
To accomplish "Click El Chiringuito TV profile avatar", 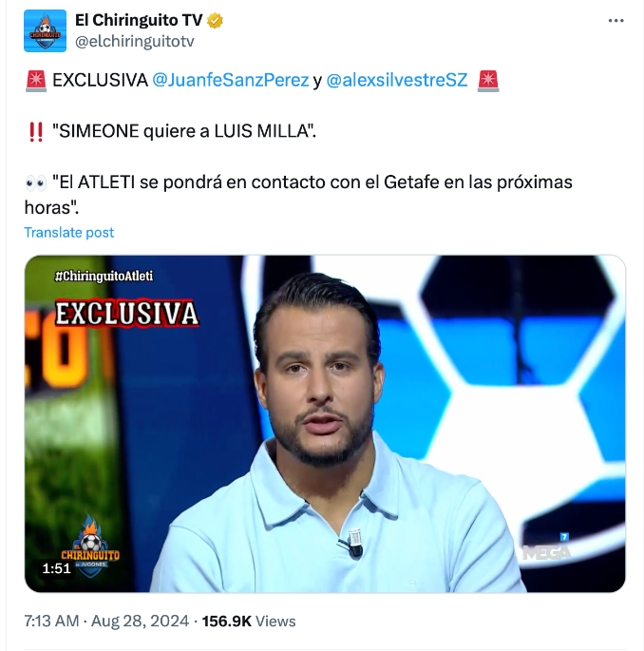I will (x=45, y=30).
